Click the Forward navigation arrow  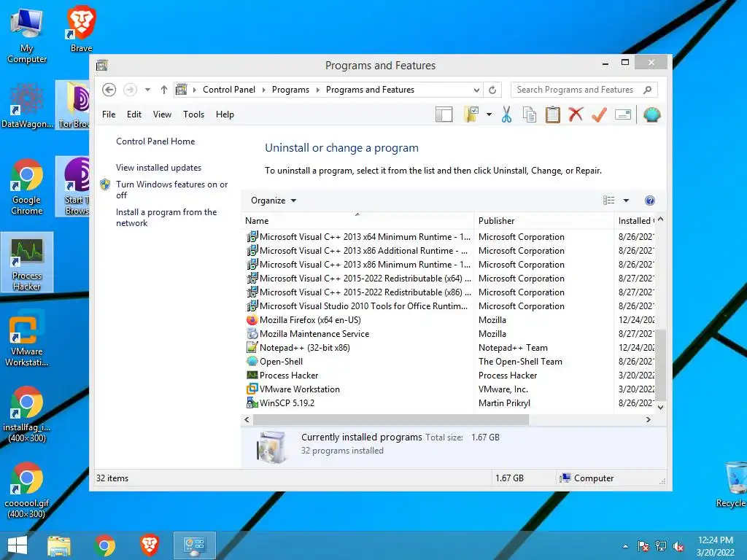[x=130, y=90]
